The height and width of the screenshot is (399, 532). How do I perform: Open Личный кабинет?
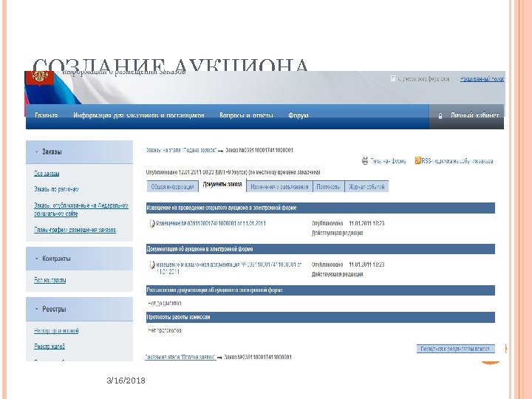474,115
